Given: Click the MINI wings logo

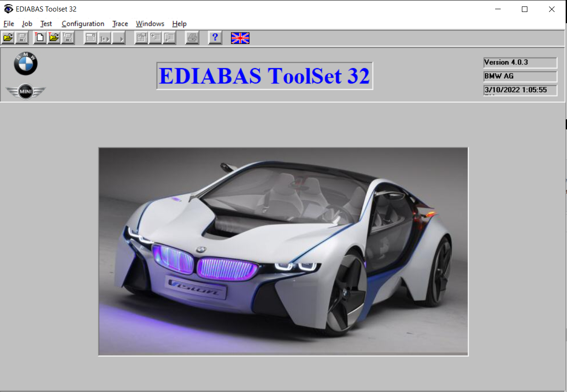Looking at the screenshot, I should coord(26,92).
